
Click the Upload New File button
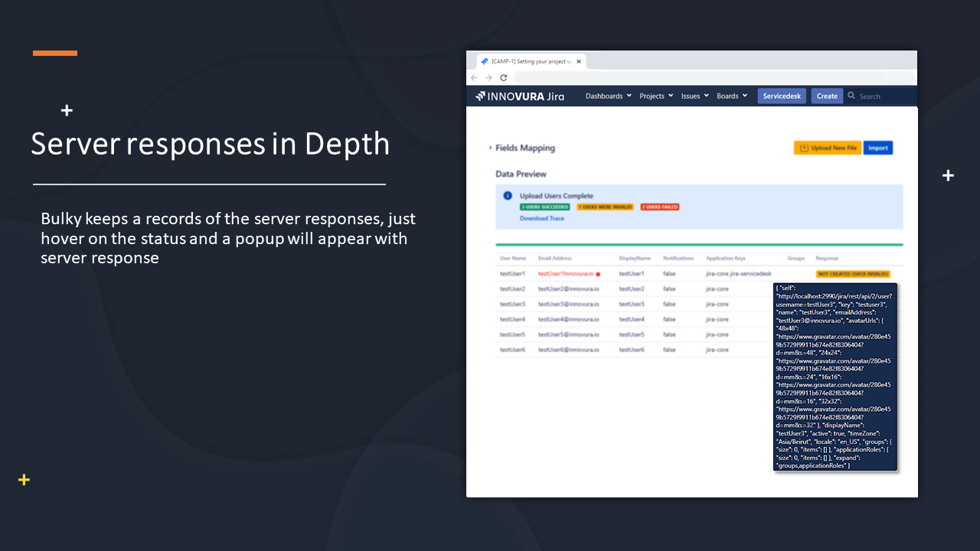coord(828,148)
